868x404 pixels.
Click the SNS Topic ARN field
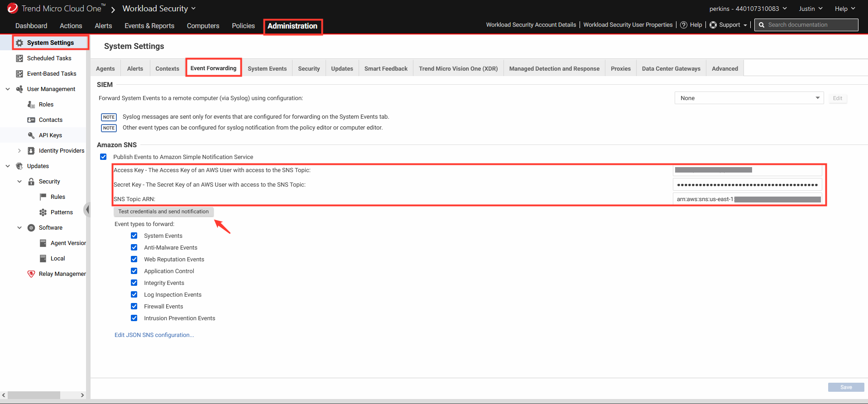748,199
